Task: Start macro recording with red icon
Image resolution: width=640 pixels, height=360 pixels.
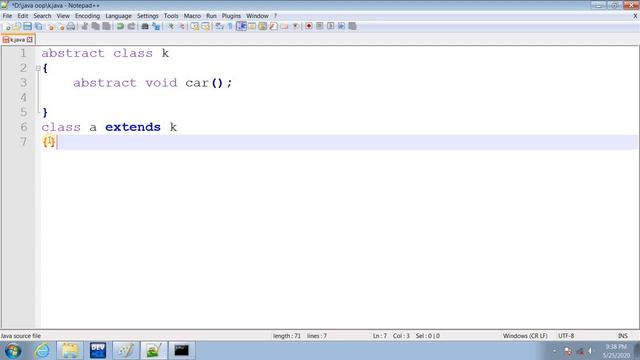Action: click(309, 27)
